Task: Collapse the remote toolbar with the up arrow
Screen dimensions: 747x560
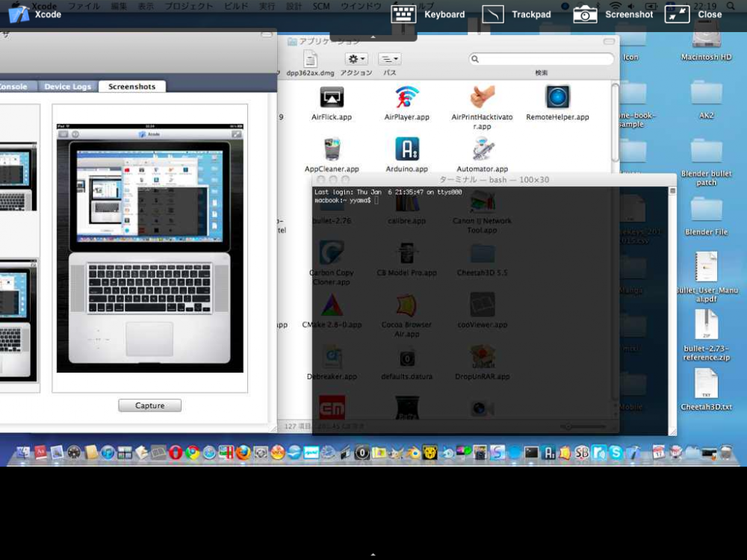Action: click(x=373, y=37)
